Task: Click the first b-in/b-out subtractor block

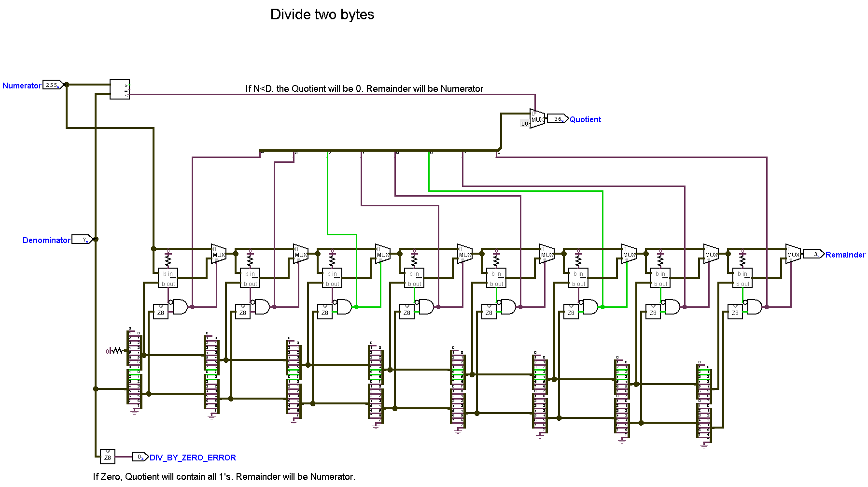Action: pos(168,278)
